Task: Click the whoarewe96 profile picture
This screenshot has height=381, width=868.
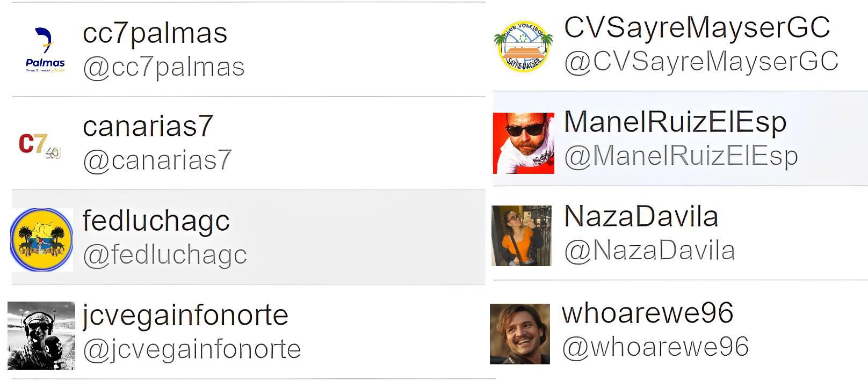Action: (519, 334)
